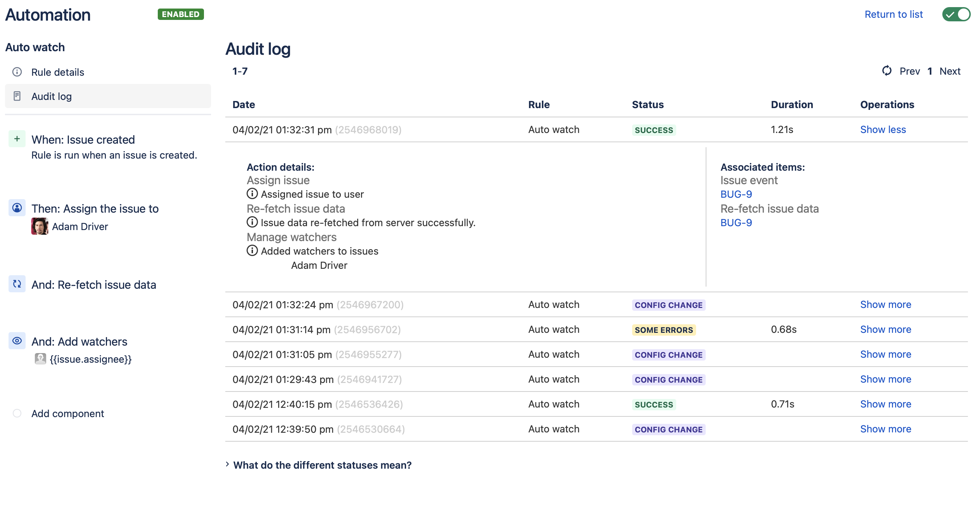Go to the Next page
This screenshot has height=522, width=980.
pyautogui.click(x=949, y=71)
